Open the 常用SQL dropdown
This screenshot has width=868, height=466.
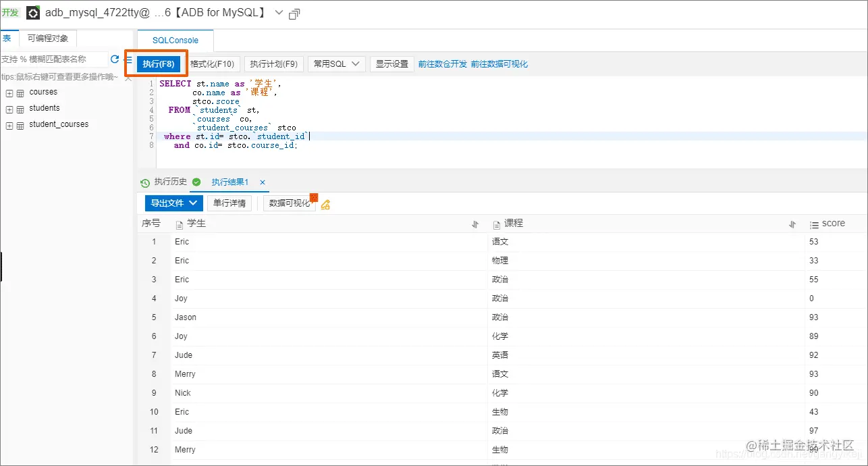click(x=335, y=63)
